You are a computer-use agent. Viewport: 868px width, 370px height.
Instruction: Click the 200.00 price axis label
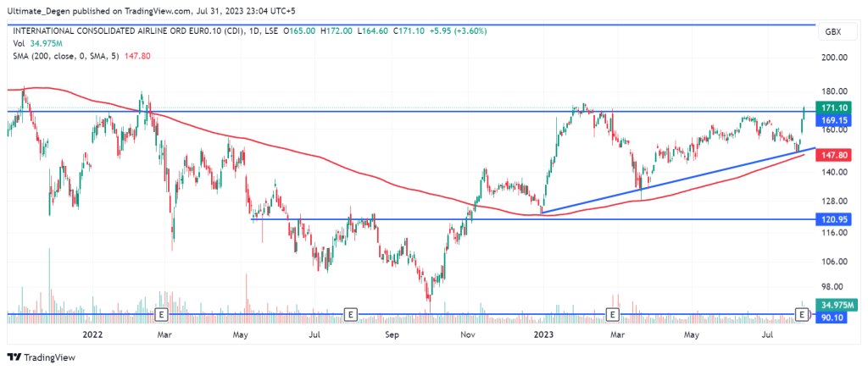[835, 58]
